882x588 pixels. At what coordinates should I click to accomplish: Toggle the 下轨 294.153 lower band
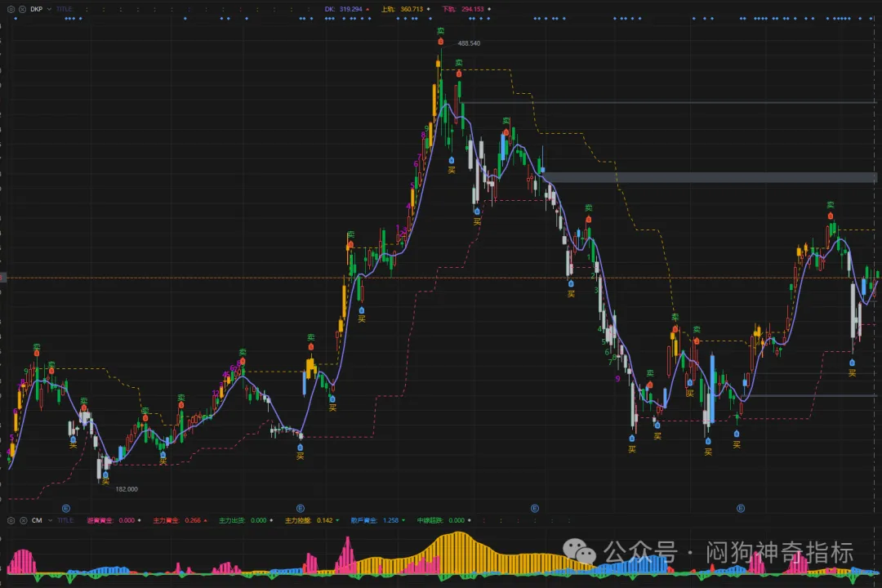coord(462,9)
